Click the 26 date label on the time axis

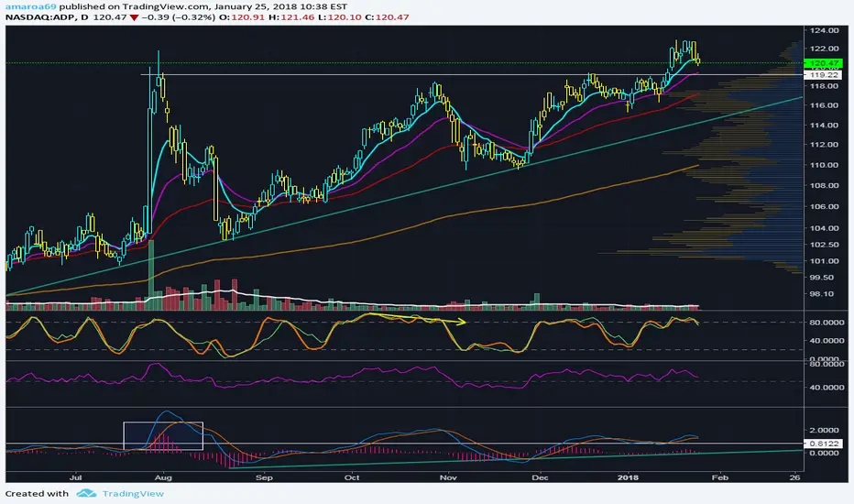795,477
